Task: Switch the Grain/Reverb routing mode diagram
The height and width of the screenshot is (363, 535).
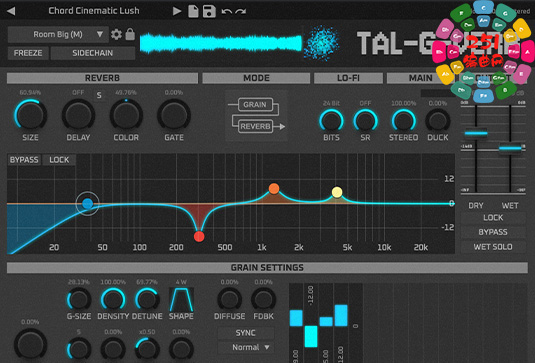Action: (256, 116)
